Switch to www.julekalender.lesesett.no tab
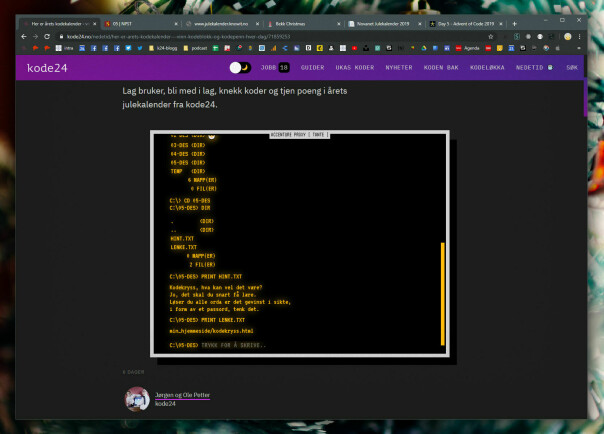This screenshot has height=434, width=604. (x=222, y=24)
